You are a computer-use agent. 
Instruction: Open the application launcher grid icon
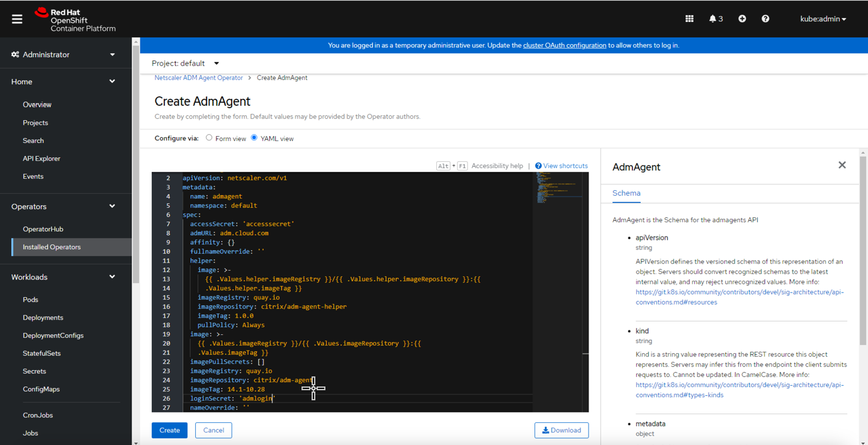[x=689, y=19]
